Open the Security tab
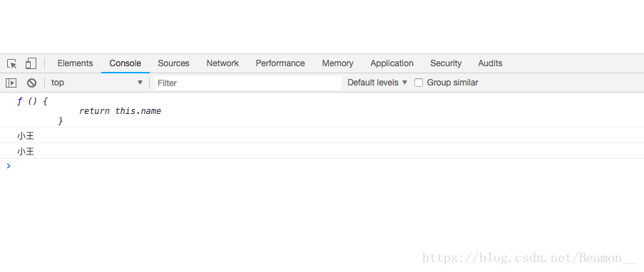The width and height of the screenshot is (644, 272). click(x=446, y=63)
